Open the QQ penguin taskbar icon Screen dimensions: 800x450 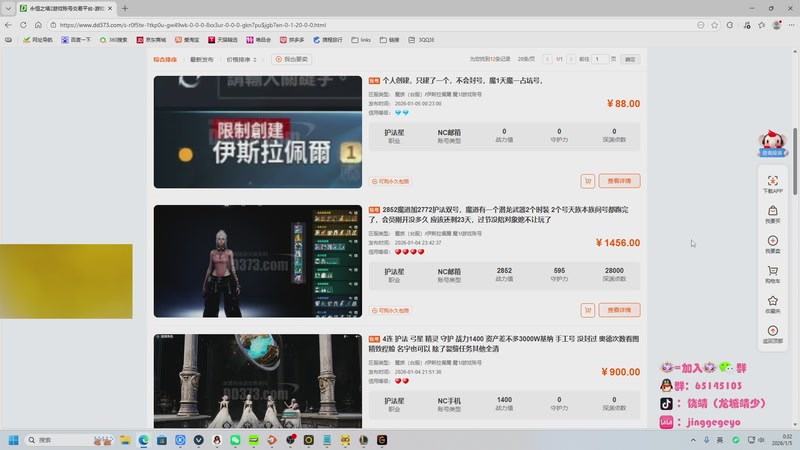[217, 440]
